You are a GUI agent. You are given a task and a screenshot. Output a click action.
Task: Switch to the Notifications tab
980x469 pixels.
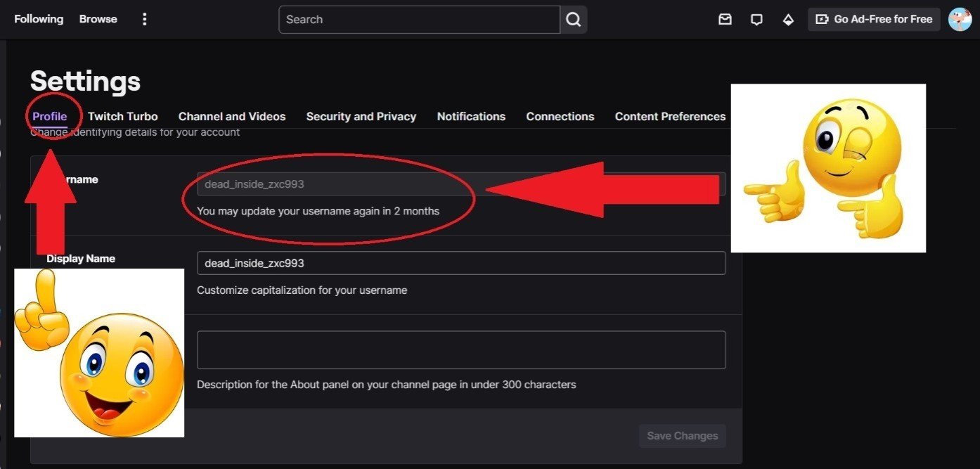471,117
